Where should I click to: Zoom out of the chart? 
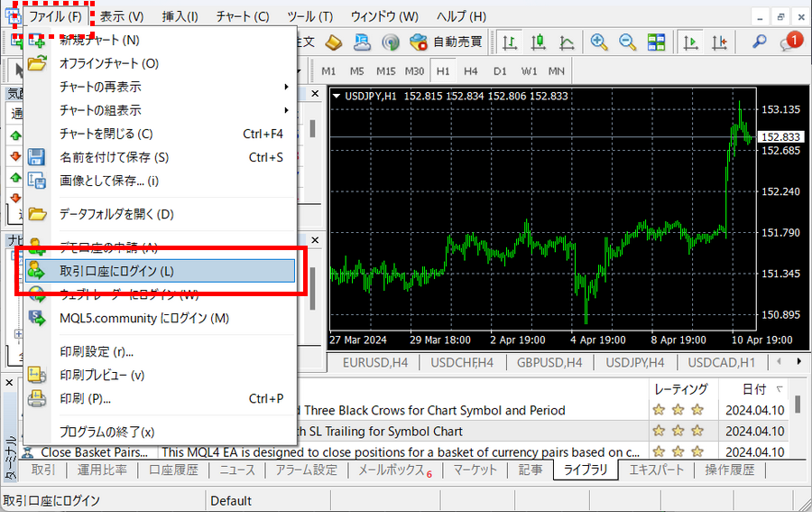pos(627,42)
